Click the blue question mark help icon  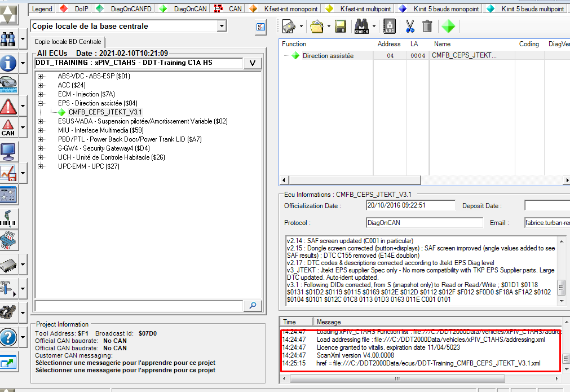[8, 338]
